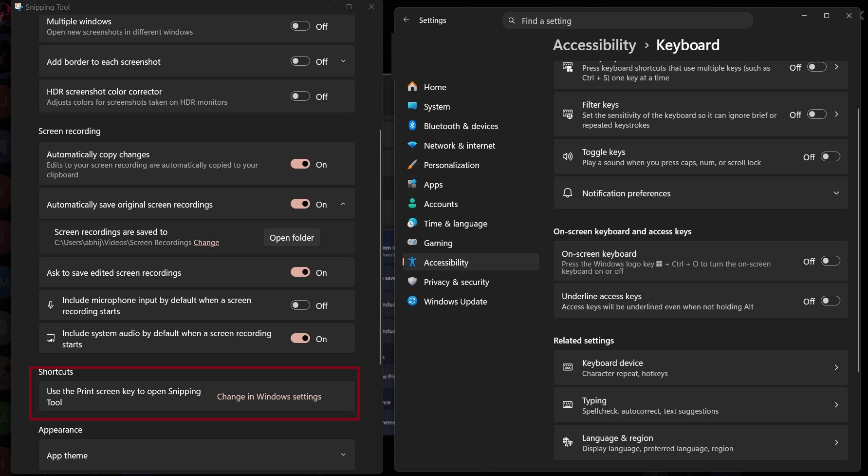
Task: Expand Notification preferences
Action: pos(836,193)
